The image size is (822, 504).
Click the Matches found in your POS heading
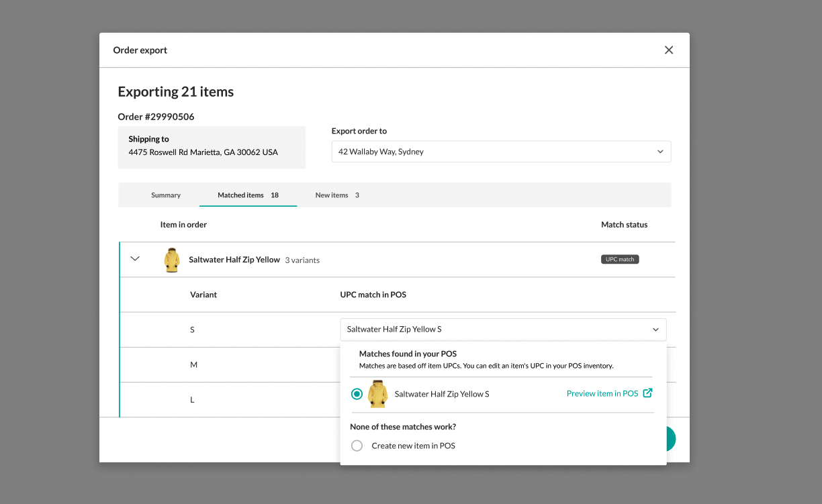click(x=408, y=354)
